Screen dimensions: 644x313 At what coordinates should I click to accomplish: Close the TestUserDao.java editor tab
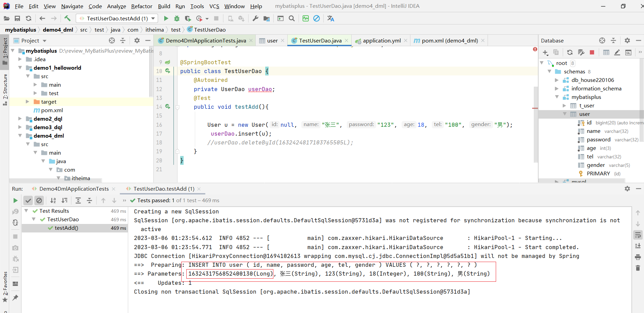coord(346,40)
